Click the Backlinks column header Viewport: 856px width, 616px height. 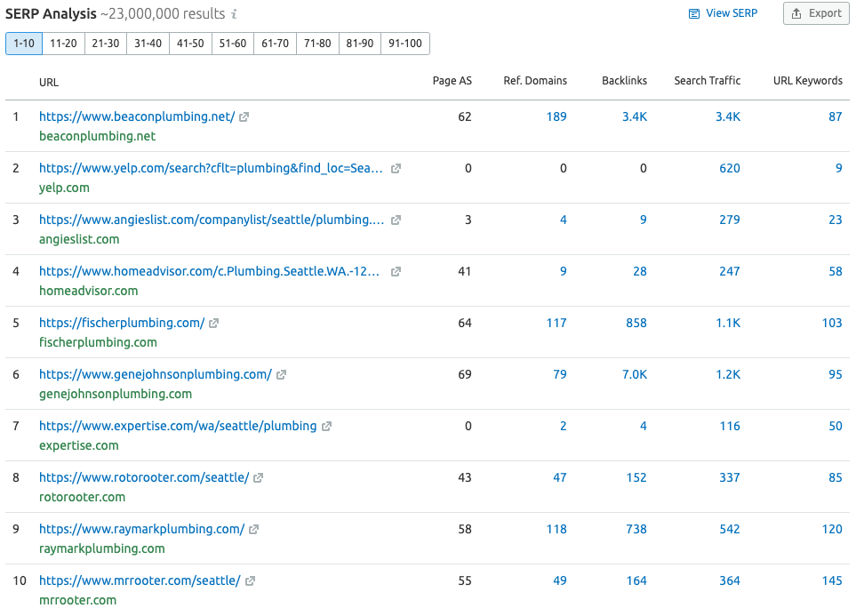click(x=625, y=81)
